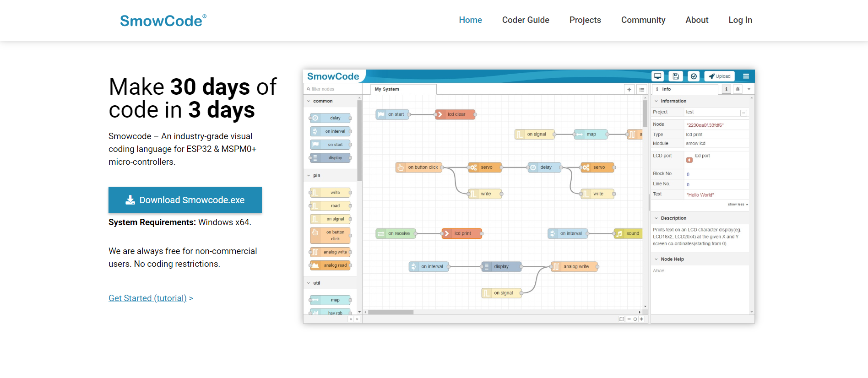Click the filter nodes search field
Image resolution: width=868 pixels, height=378 pixels.
point(332,89)
